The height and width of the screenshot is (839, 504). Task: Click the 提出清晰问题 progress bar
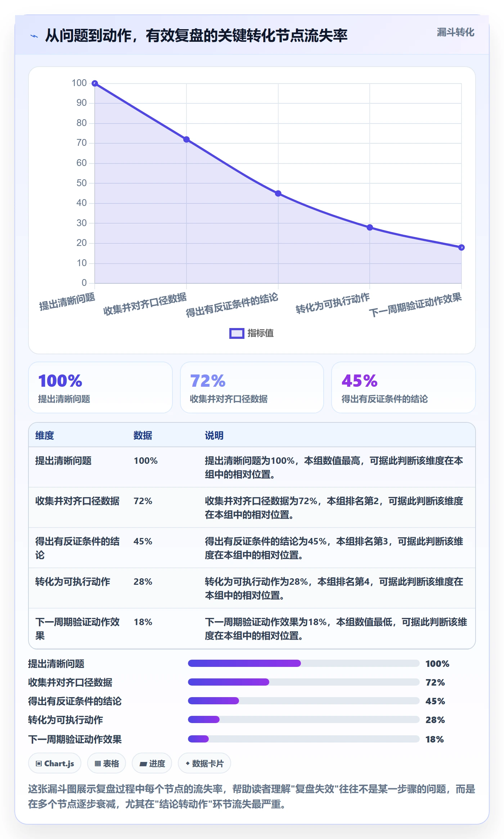click(x=304, y=663)
